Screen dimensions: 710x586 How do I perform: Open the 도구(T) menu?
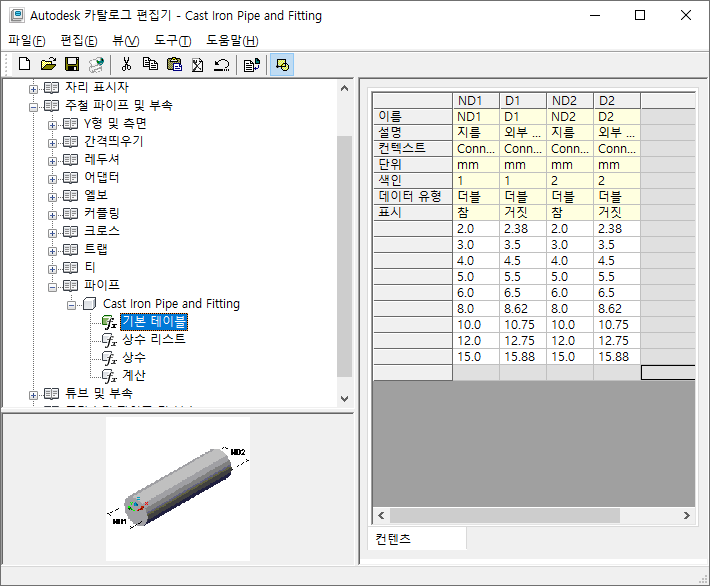click(173, 41)
